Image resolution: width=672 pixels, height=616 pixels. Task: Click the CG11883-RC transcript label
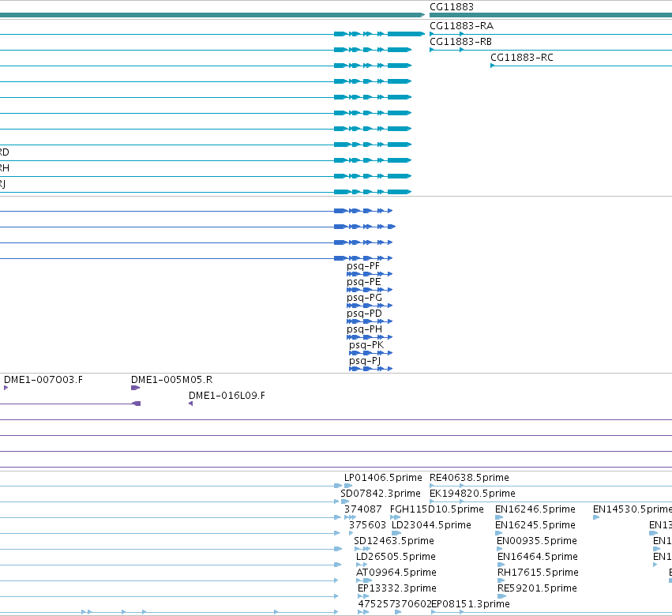point(522,58)
